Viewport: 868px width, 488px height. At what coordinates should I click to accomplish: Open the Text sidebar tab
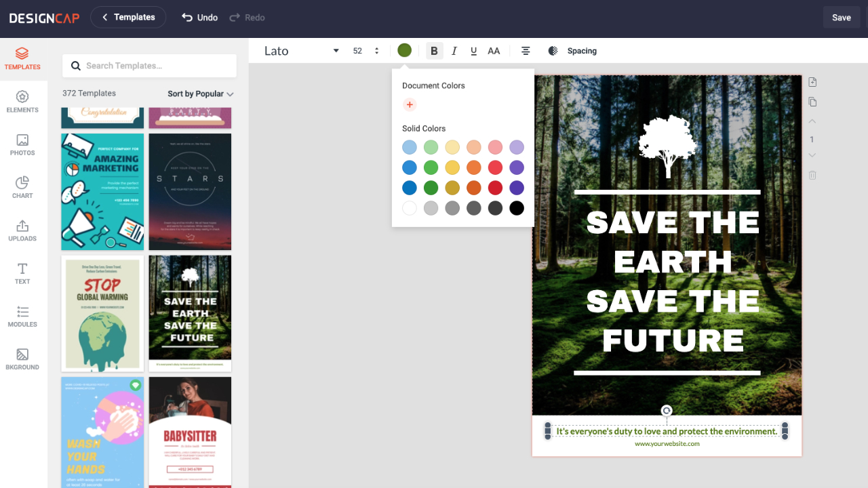(22, 273)
